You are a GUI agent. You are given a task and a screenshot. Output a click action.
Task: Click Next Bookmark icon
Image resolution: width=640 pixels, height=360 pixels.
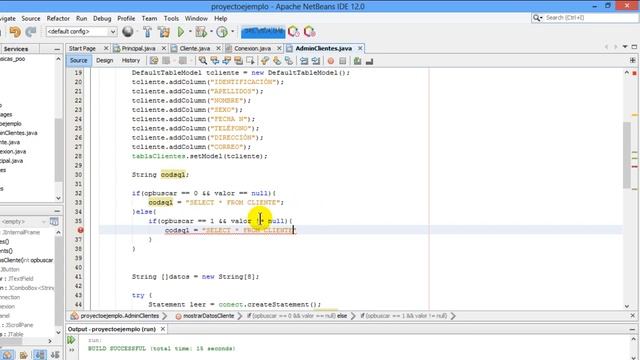pyautogui.click(x=277, y=61)
